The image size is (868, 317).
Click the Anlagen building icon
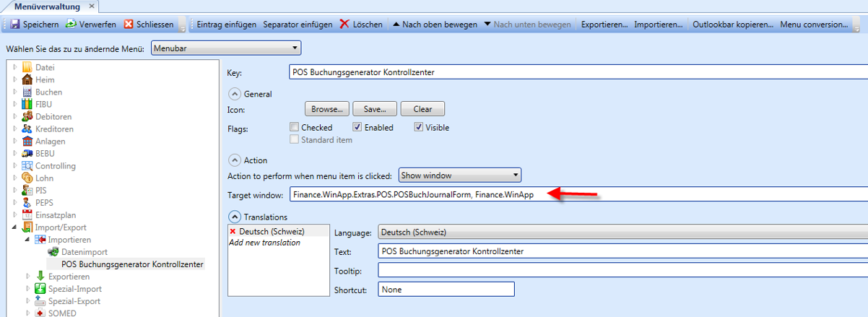pyautogui.click(x=27, y=141)
